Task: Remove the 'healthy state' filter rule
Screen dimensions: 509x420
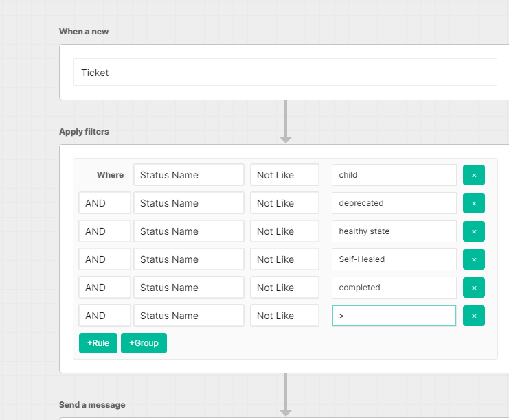Action: (473, 231)
